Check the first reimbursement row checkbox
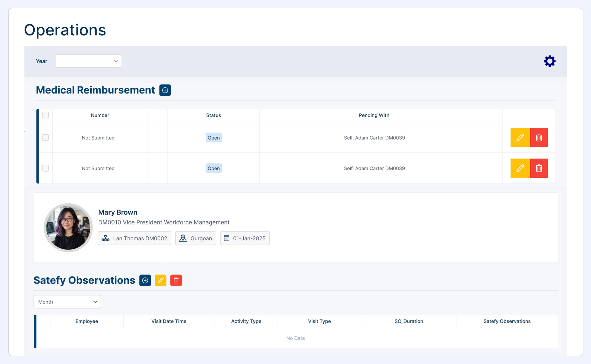The image size is (591, 364). (46, 137)
